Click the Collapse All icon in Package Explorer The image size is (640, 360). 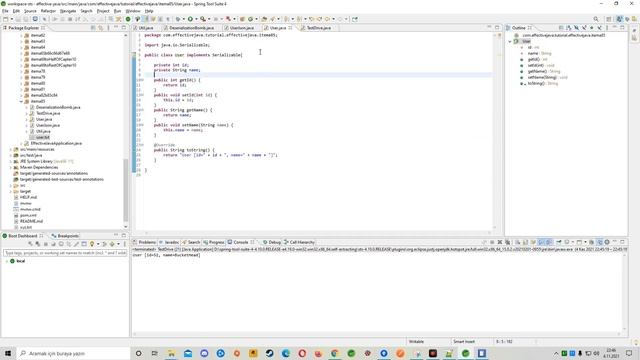(x=93, y=28)
